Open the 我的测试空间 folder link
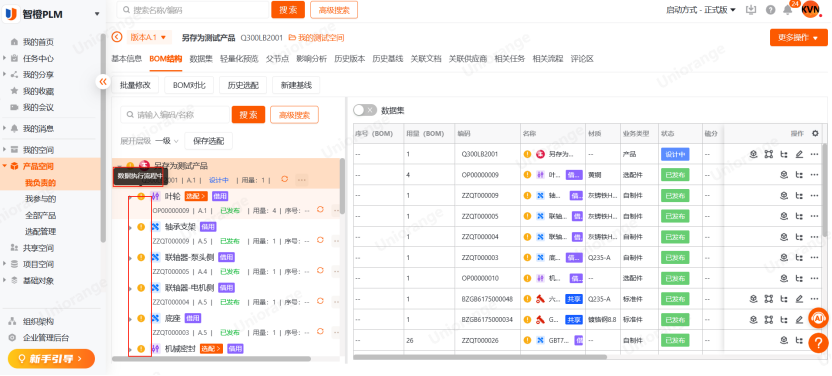 tap(316, 38)
